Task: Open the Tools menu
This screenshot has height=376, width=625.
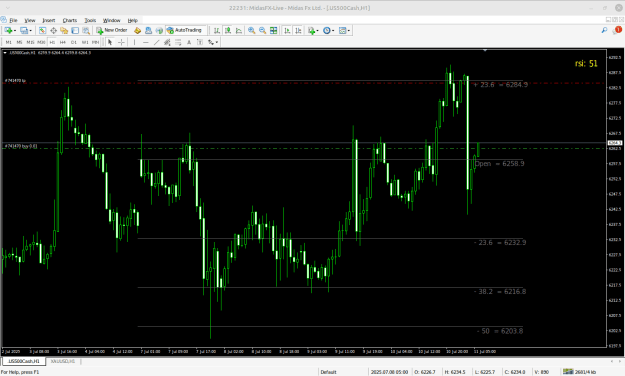Action: pos(90,20)
